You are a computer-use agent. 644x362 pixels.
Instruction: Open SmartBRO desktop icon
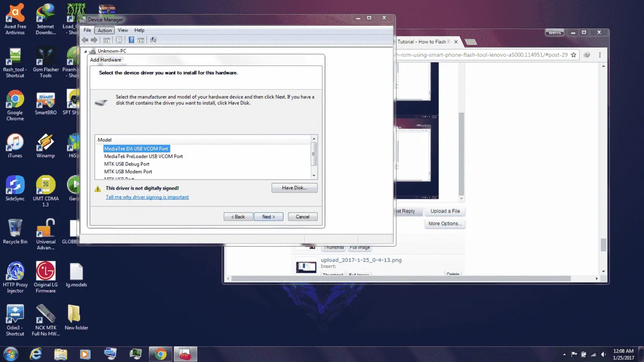tap(46, 103)
